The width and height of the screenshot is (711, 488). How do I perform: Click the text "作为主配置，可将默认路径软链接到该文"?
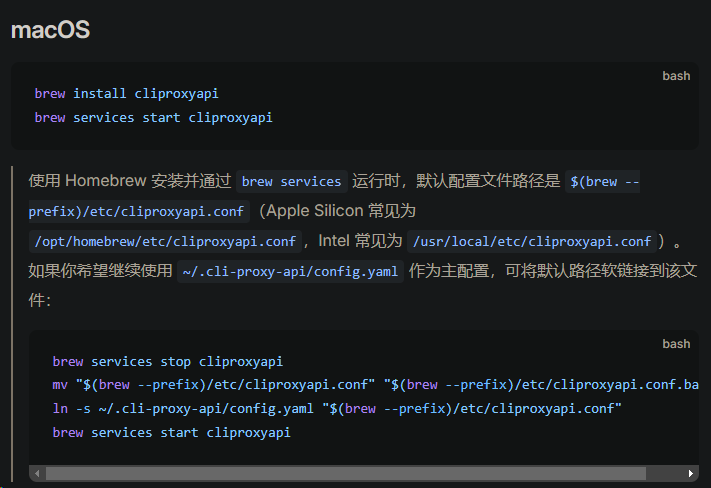coord(553,271)
